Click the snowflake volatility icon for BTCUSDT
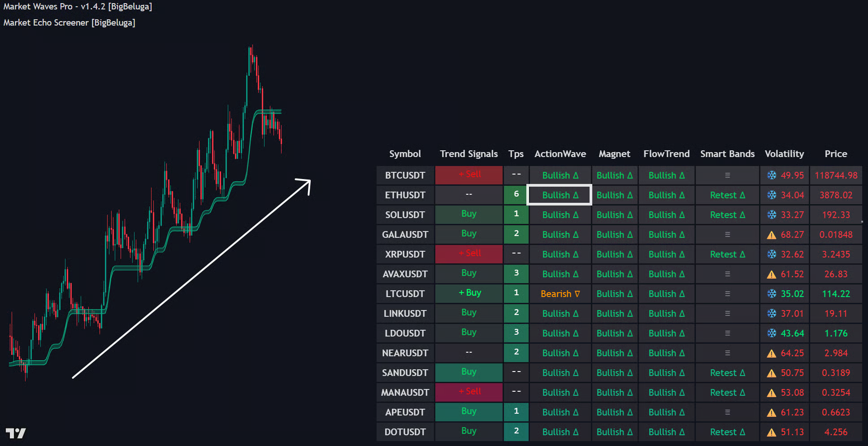868x446 pixels. tap(772, 175)
